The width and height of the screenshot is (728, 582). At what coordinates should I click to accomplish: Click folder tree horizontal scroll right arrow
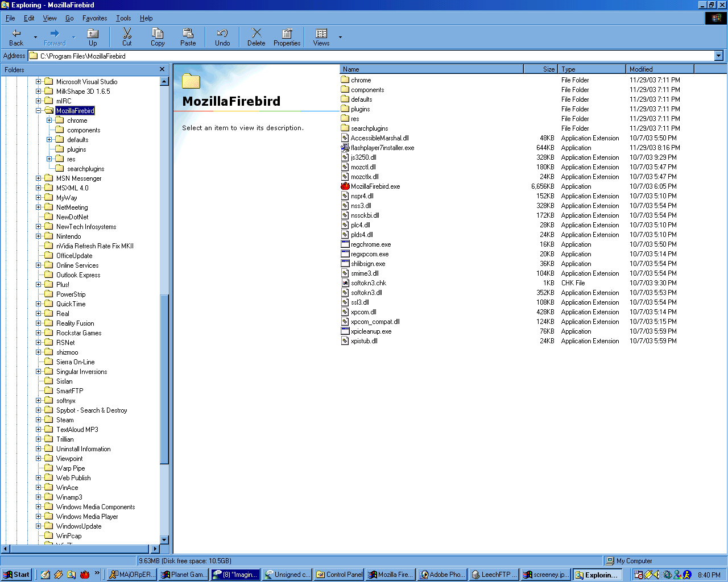[155, 549]
